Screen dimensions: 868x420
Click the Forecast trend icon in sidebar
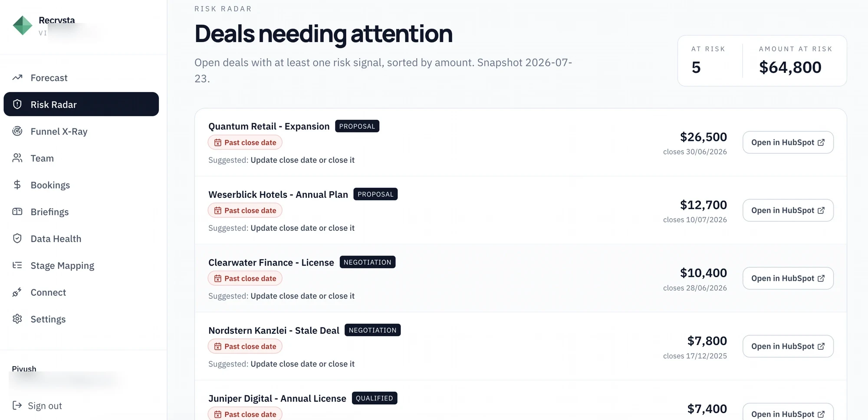17,78
